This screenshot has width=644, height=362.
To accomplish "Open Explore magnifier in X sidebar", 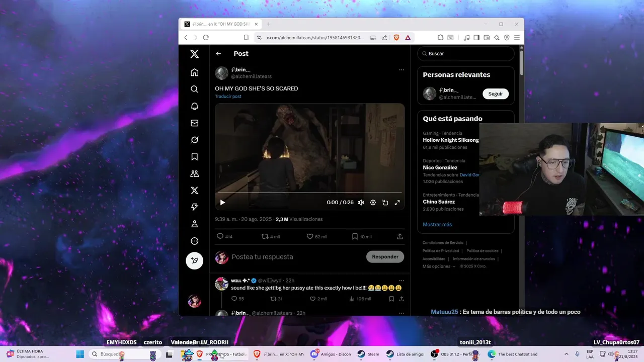I will 195,89.
